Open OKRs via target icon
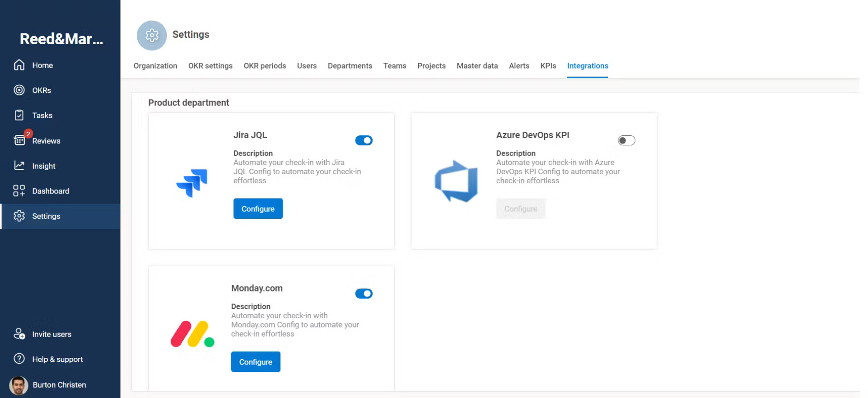The width and height of the screenshot is (868, 398). click(x=19, y=90)
